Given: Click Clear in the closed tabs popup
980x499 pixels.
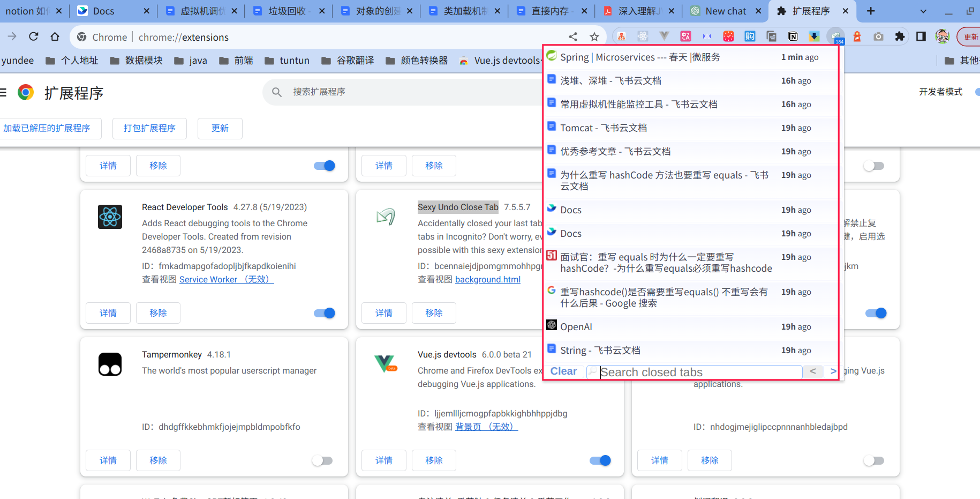Looking at the screenshot, I should click(x=563, y=371).
